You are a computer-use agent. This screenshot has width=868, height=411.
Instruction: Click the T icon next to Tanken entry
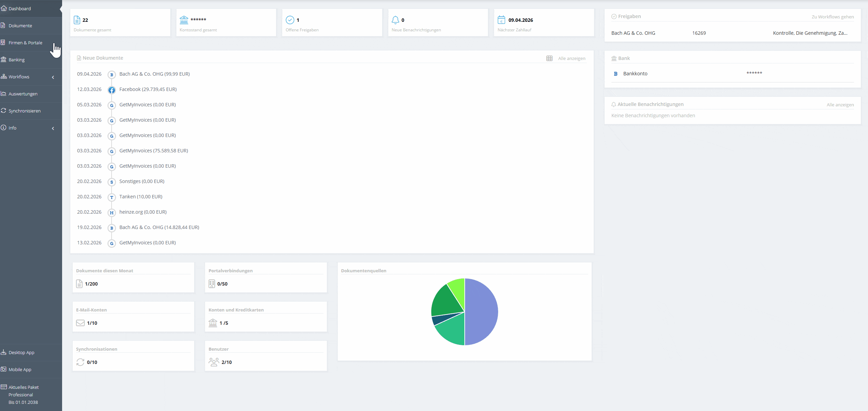tap(112, 197)
